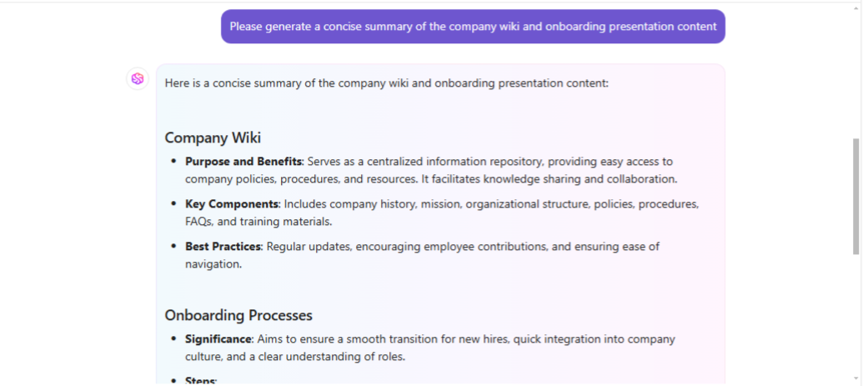868x386 pixels.
Task: Click the bold "Key Components" label
Action: (x=232, y=203)
